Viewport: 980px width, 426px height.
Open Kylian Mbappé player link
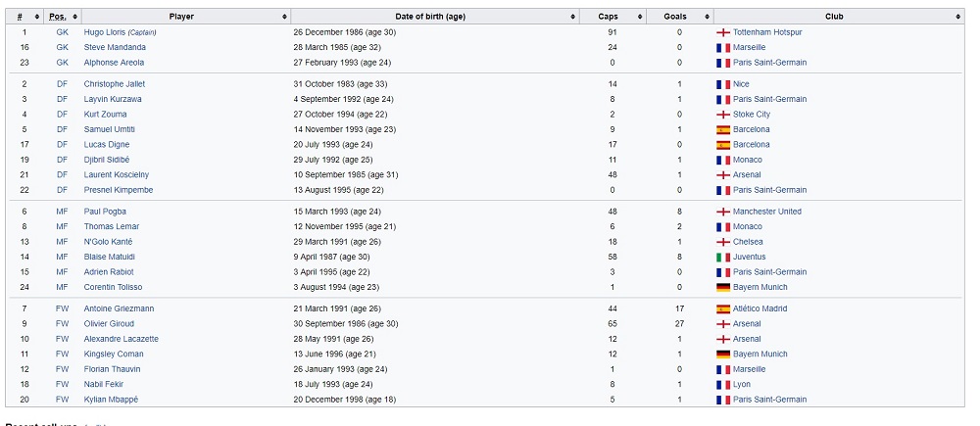coord(112,400)
